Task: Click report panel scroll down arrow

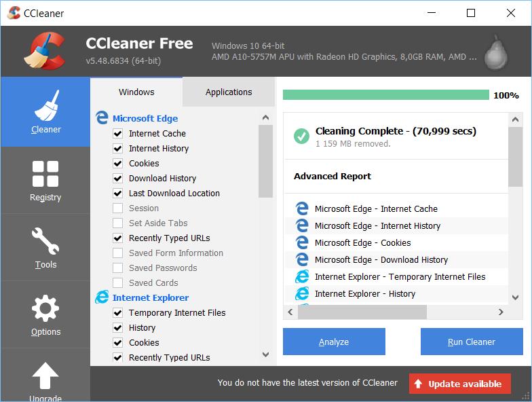Action: (x=515, y=297)
